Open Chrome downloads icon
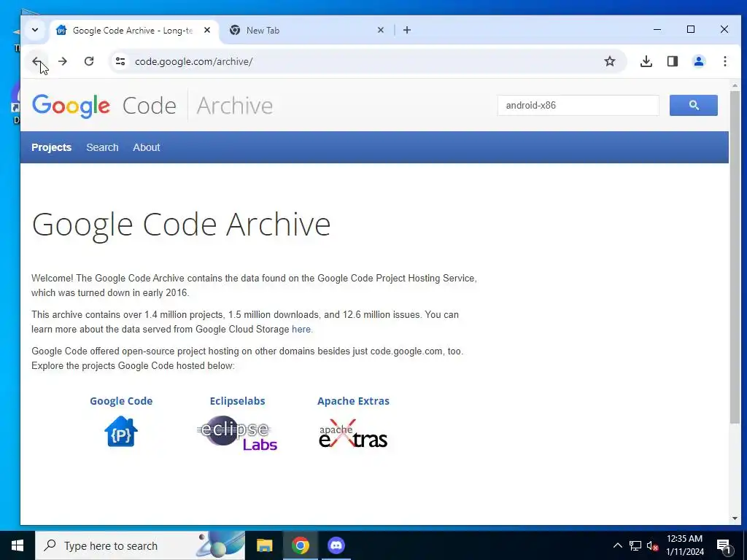 point(646,61)
